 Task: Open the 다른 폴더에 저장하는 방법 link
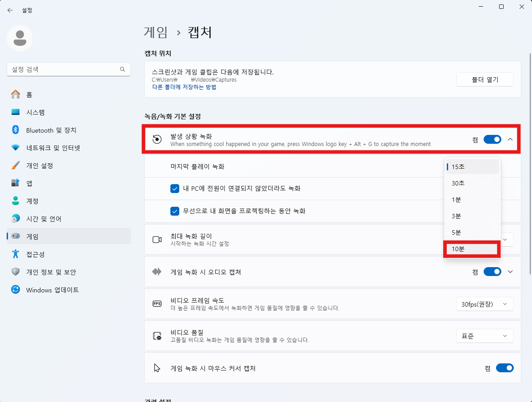pos(184,87)
